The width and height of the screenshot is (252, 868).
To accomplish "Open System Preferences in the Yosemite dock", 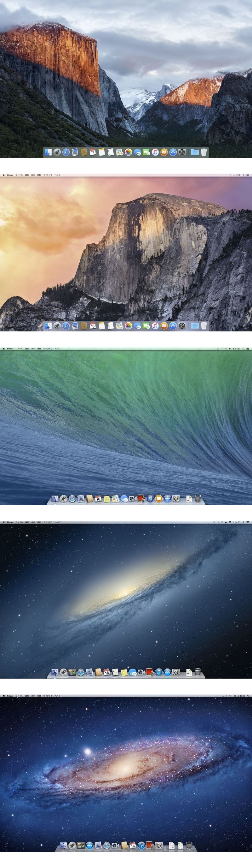I will (182, 326).
